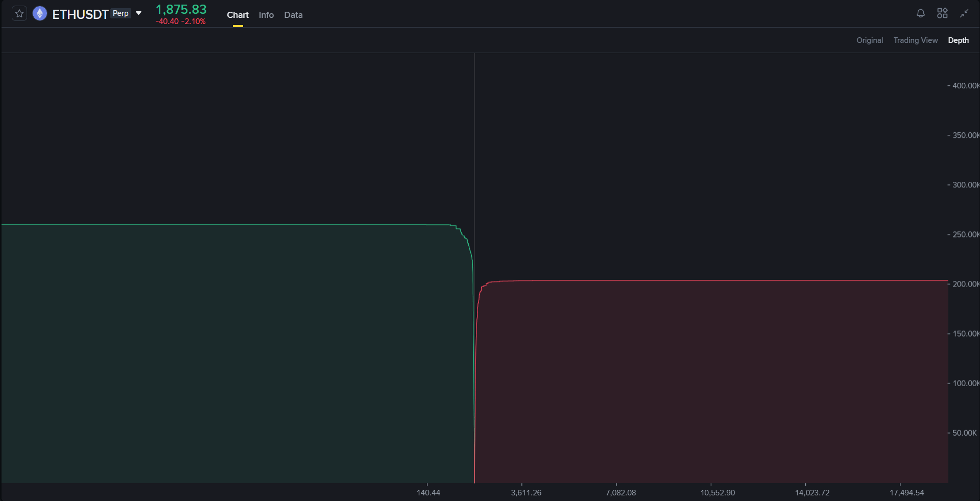Click the 250.00K volume axis label

[x=966, y=234]
